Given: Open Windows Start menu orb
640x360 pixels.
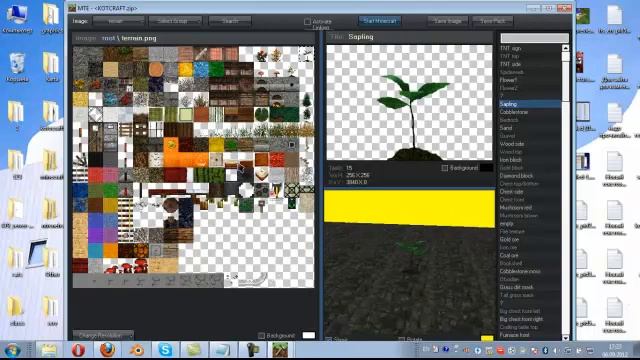Looking at the screenshot, I should coord(13,350).
